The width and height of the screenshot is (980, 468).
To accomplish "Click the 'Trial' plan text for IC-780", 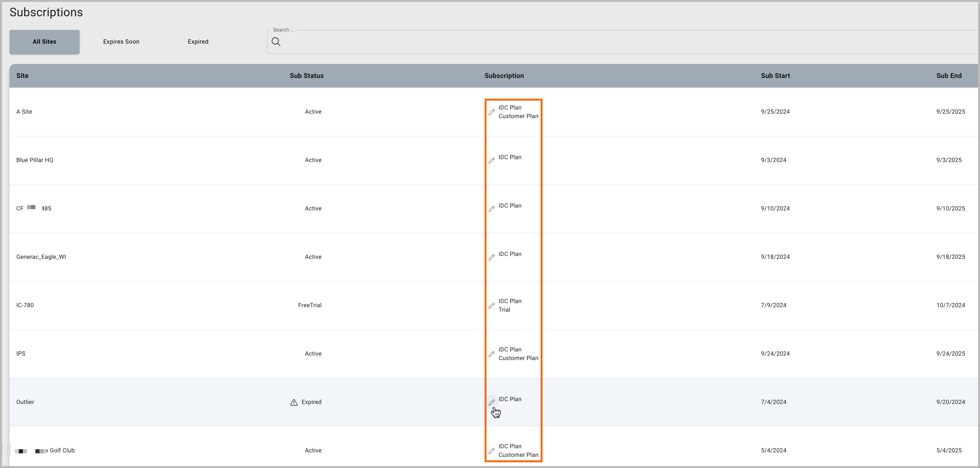I will [504, 310].
